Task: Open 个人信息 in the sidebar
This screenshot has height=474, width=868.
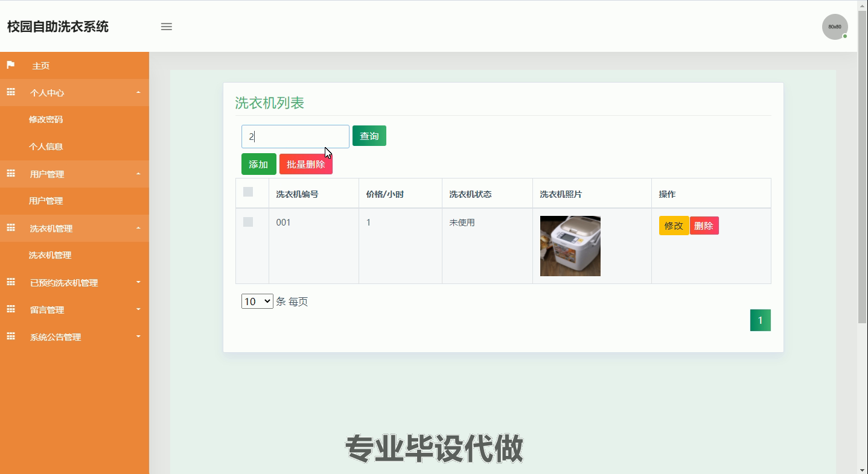Action: click(46, 147)
